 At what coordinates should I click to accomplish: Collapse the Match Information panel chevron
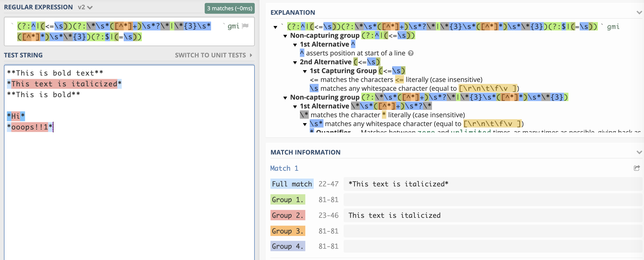[x=639, y=152]
